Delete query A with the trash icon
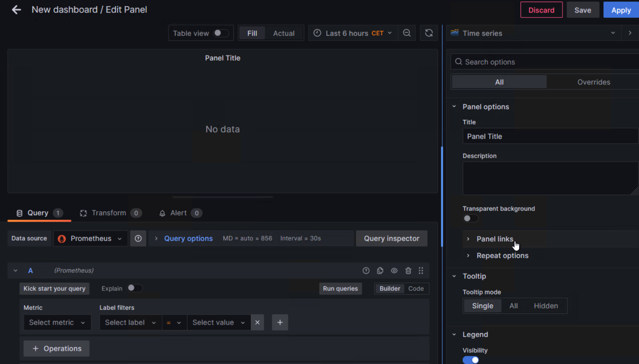The width and height of the screenshot is (639, 364). pyautogui.click(x=408, y=271)
